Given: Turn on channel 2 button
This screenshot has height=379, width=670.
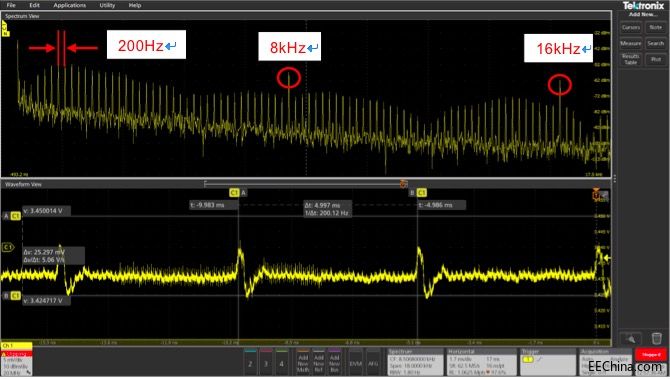Looking at the screenshot, I should (250, 363).
